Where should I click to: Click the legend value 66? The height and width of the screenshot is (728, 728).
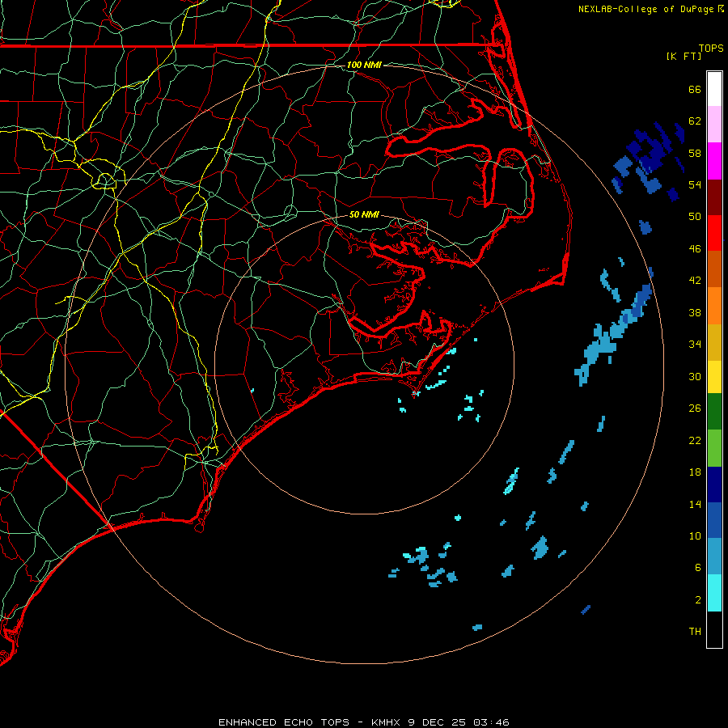click(695, 89)
